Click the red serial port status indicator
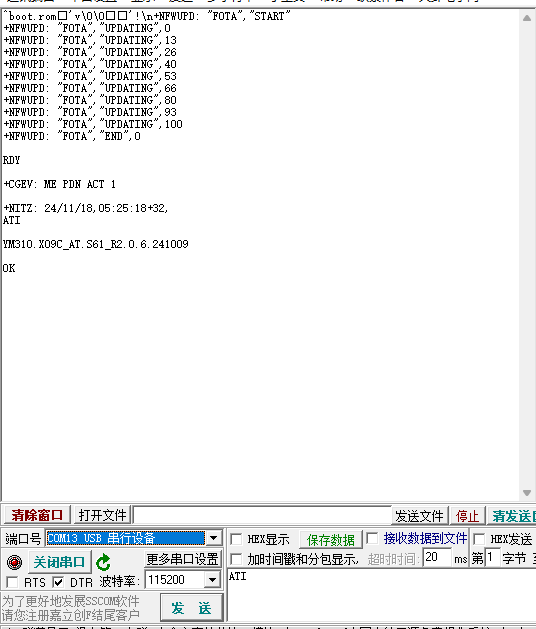 pos(14,562)
